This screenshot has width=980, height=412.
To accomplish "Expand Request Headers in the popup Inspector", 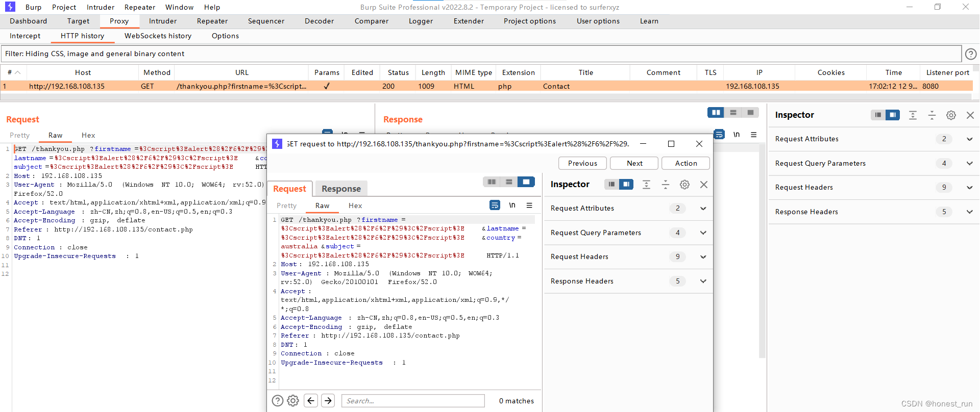I will (703, 256).
